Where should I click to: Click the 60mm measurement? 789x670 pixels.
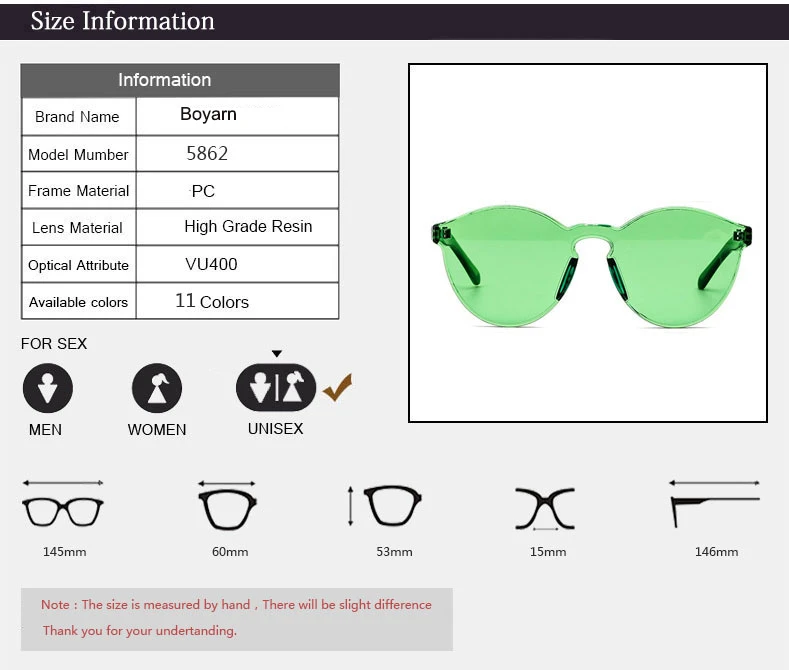230,552
